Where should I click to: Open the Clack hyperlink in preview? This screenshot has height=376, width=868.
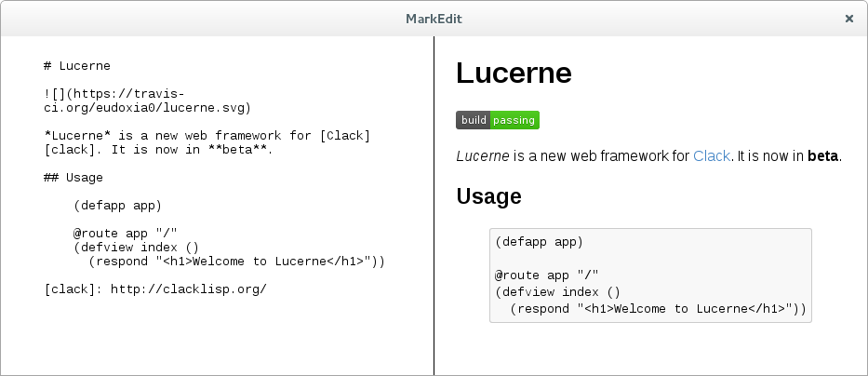point(712,156)
